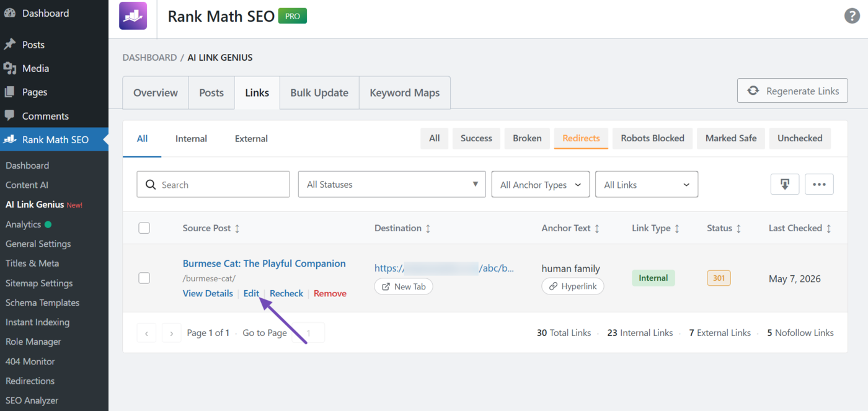Viewport: 868px width, 411px height.
Task: Sort by Link Type arrows icon
Action: pyautogui.click(x=677, y=229)
